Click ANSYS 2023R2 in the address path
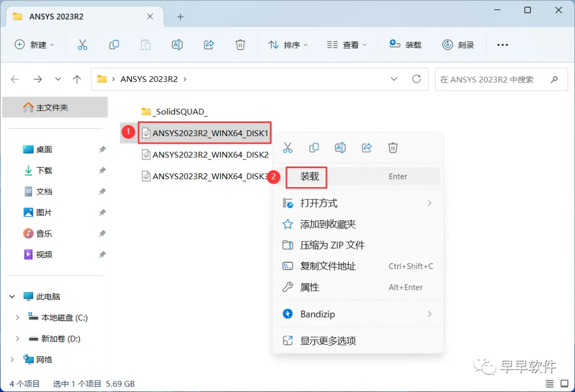 [149, 79]
